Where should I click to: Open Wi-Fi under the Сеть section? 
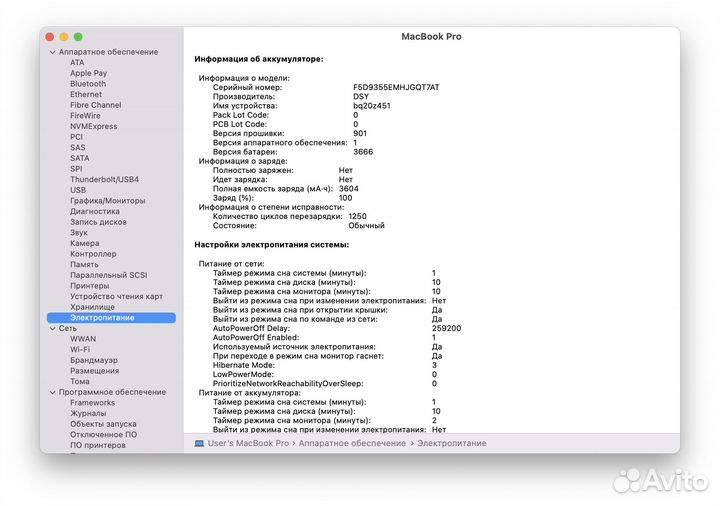80,350
